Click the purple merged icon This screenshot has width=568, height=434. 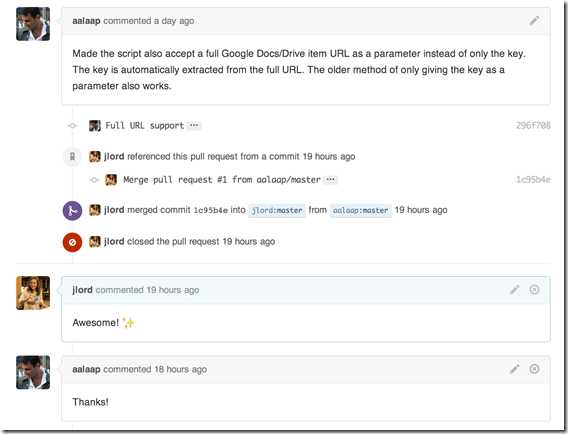72,210
